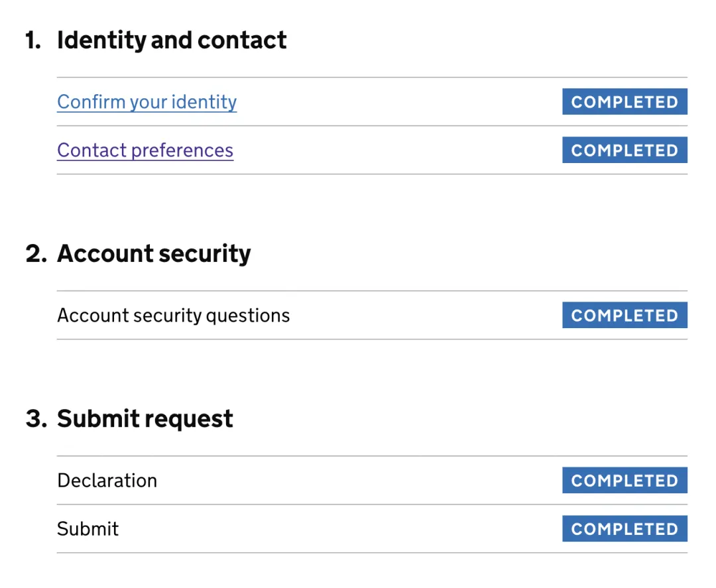Viewport: 716px width, 588px height.
Task: Click the COMPLETED tag beside Submit
Action: point(625,529)
